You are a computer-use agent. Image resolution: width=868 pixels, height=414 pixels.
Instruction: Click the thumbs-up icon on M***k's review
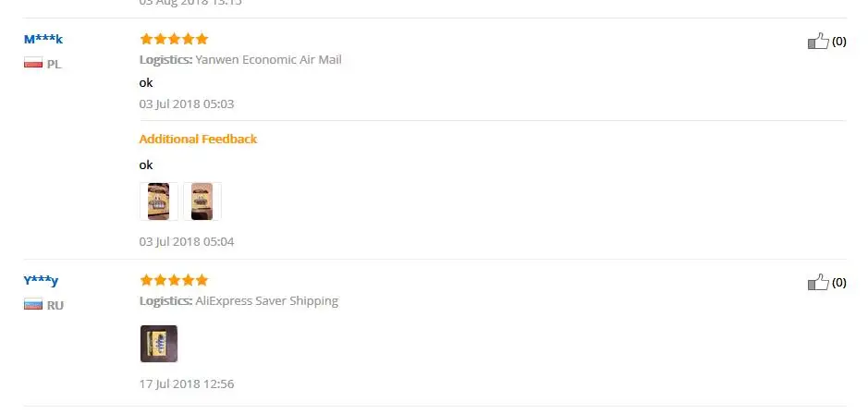pyautogui.click(x=818, y=41)
